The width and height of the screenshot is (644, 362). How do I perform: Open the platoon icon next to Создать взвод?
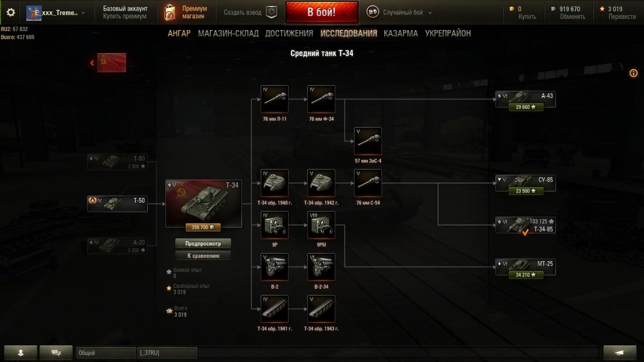coord(272,12)
